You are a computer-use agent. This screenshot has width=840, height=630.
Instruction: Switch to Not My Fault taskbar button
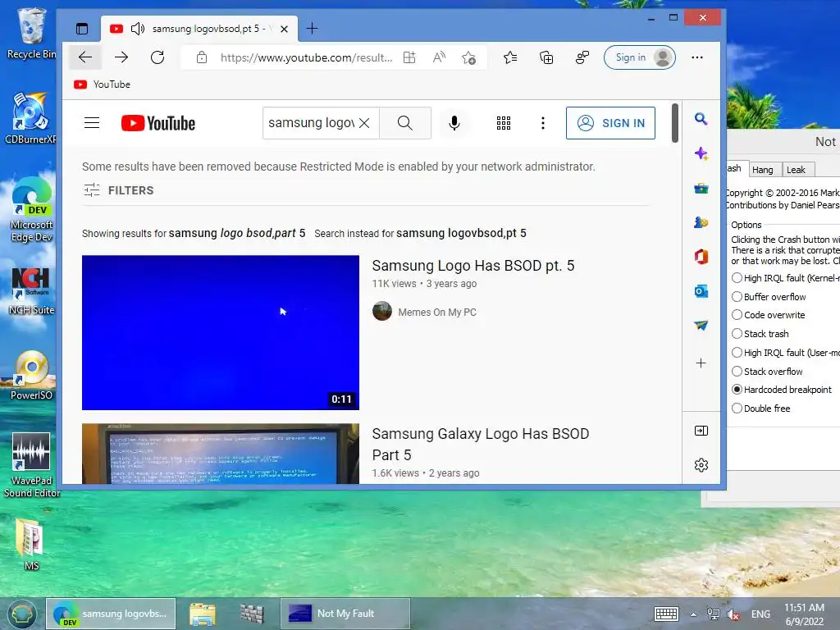click(345, 614)
